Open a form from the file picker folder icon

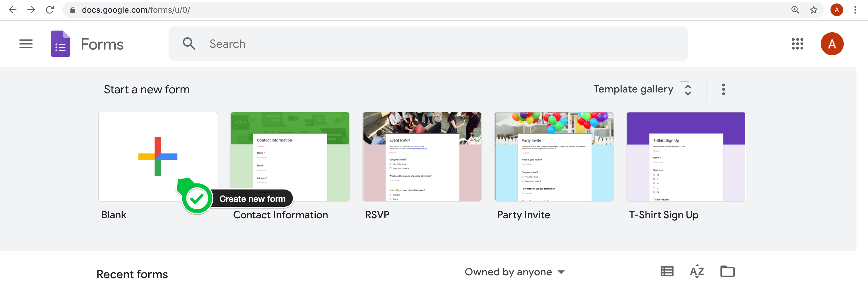(x=727, y=272)
